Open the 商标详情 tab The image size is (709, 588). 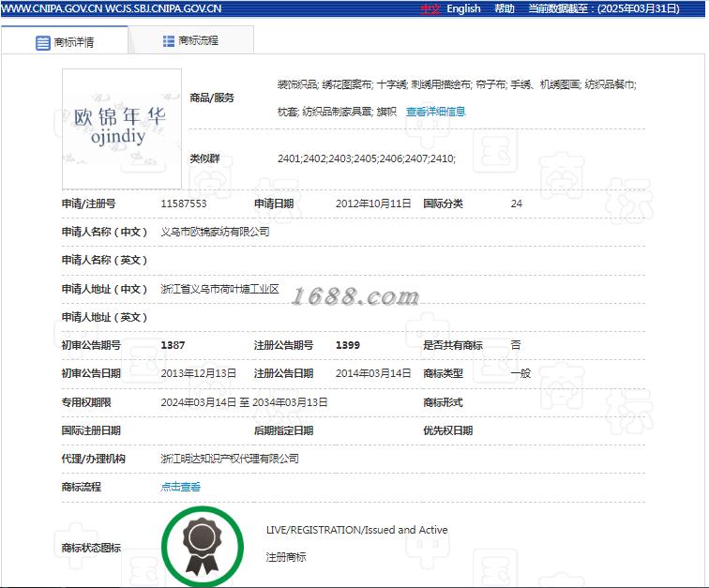point(65,42)
